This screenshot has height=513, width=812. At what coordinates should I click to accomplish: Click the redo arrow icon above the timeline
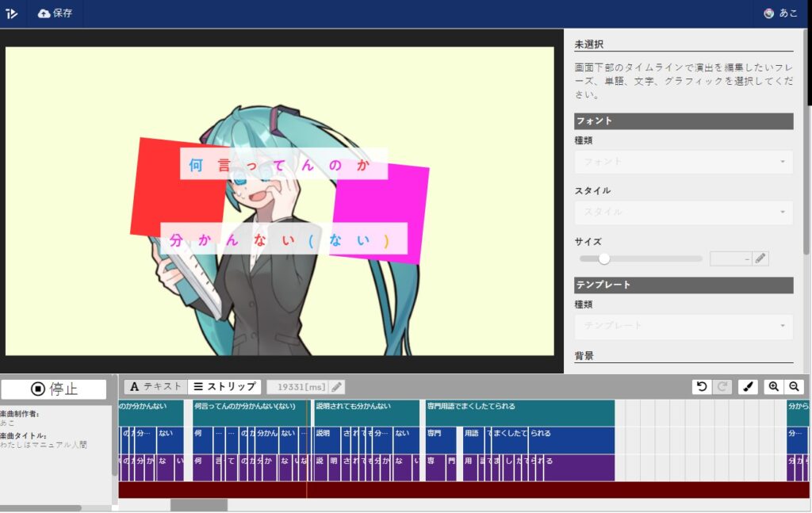[722, 387]
